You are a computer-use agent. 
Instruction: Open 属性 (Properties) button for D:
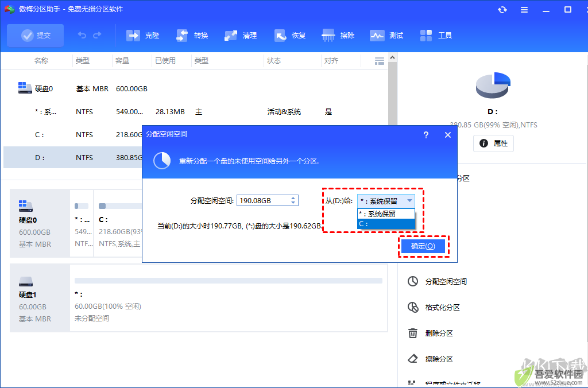tap(493, 143)
